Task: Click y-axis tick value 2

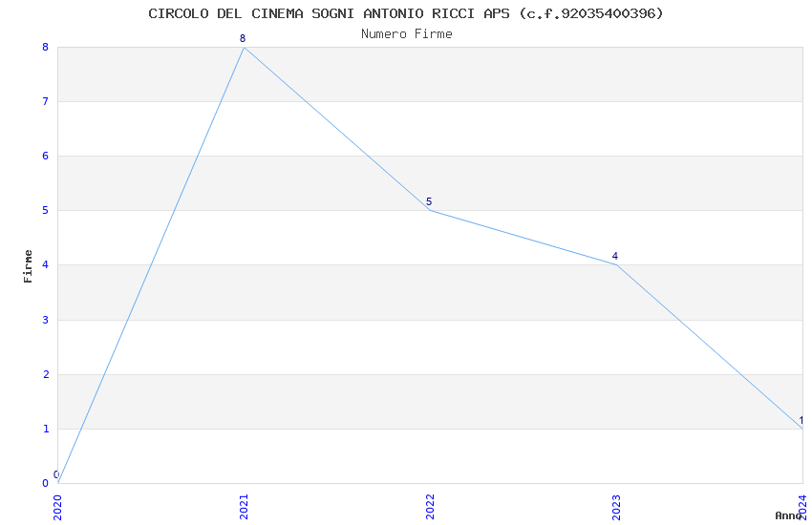Action: (x=46, y=374)
